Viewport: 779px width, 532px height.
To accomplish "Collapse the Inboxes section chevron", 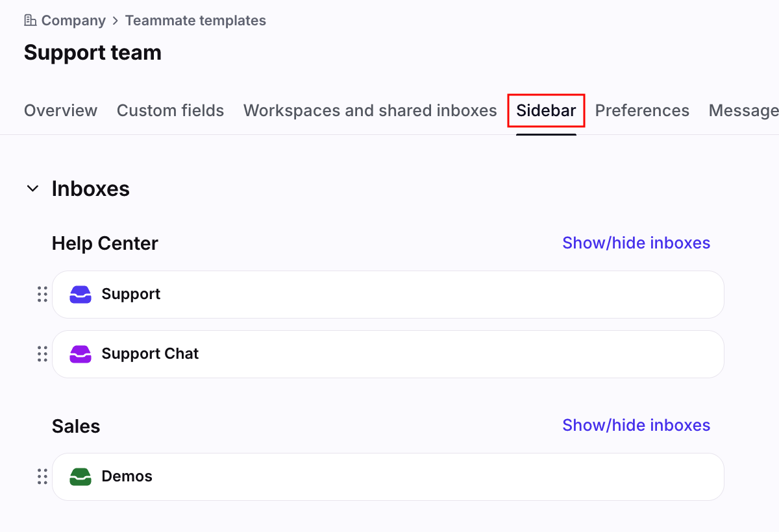I will pyautogui.click(x=32, y=189).
